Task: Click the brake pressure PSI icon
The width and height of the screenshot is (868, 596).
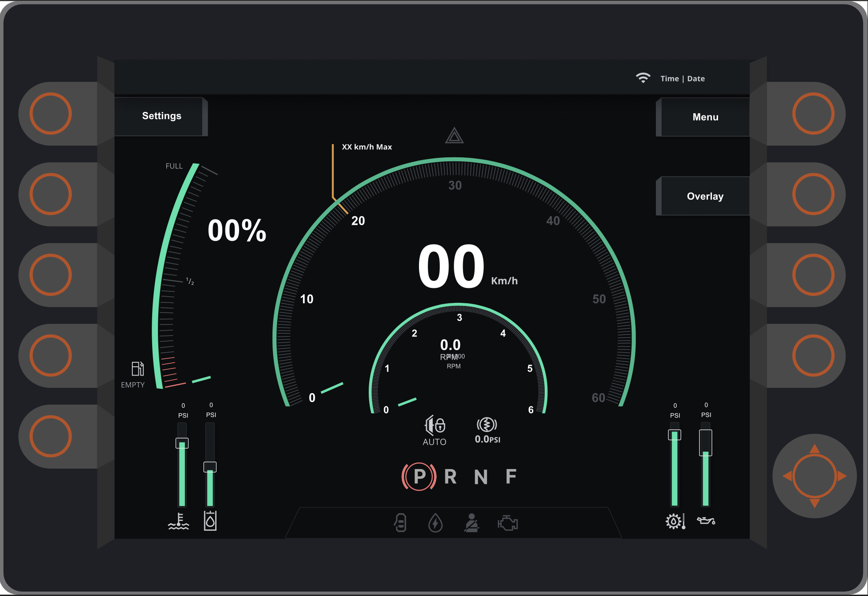Action: [487, 425]
